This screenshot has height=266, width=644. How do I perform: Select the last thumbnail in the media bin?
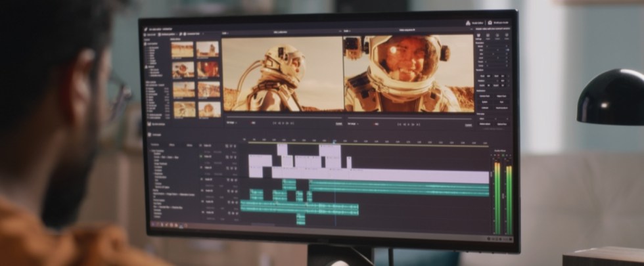point(210,110)
